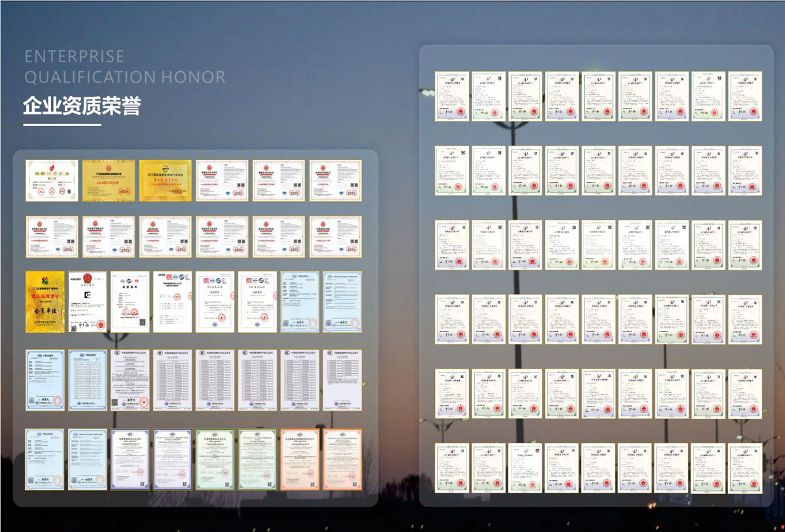View the bottom-right patent certificate in right panel

pos(745,468)
